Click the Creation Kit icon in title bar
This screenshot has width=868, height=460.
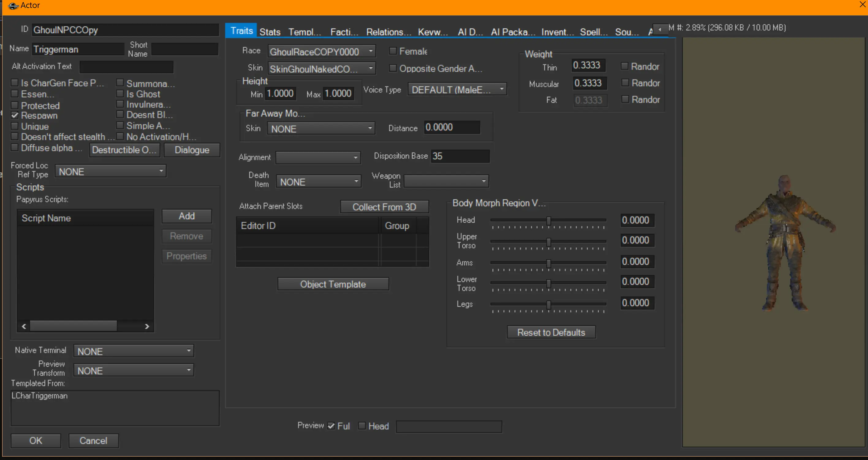[13, 6]
